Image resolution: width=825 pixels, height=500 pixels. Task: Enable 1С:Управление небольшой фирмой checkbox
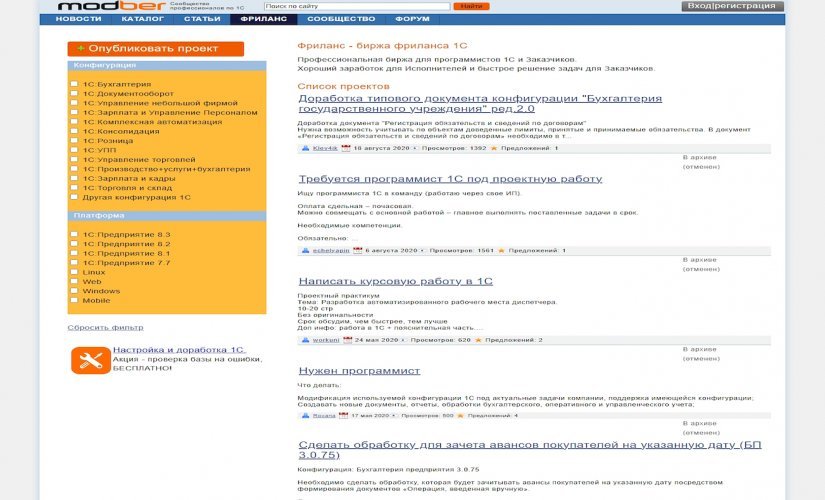click(74, 103)
